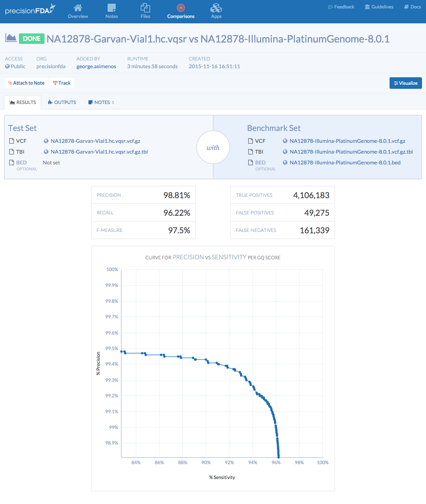Image resolution: width=426 pixels, height=504 pixels.
Task: Switch to the NOTES tab
Action: pyautogui.click(x=101, y=102)
